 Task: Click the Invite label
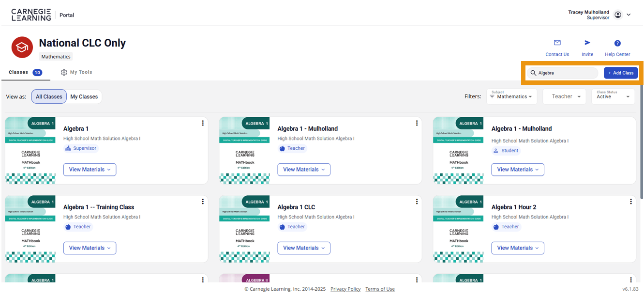point(587,54)
